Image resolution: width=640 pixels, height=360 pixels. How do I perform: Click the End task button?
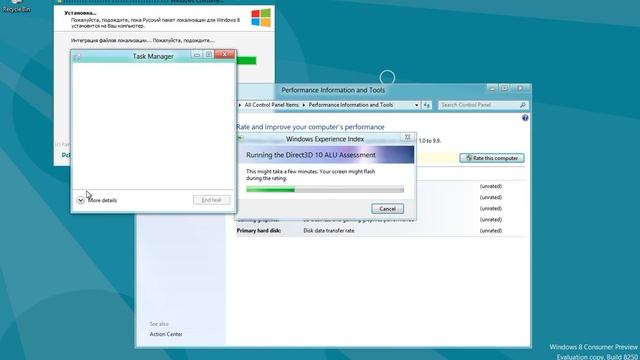[x=211, y=200]
